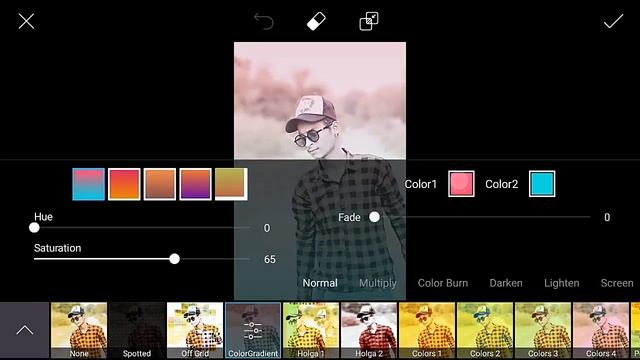The image size is (640, 360).
Task: Click the Hue value 0
Action: pyautogui.click(x=267, y=228)
